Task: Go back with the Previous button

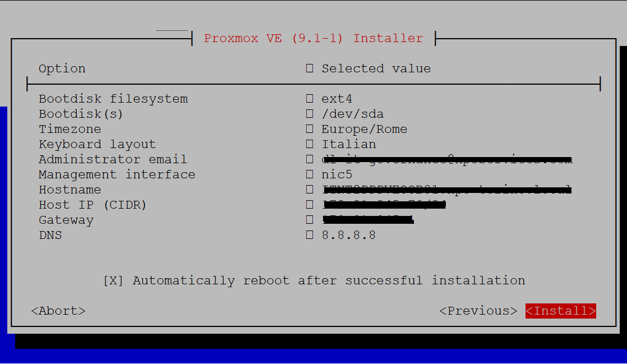Action: click(478, 311)
